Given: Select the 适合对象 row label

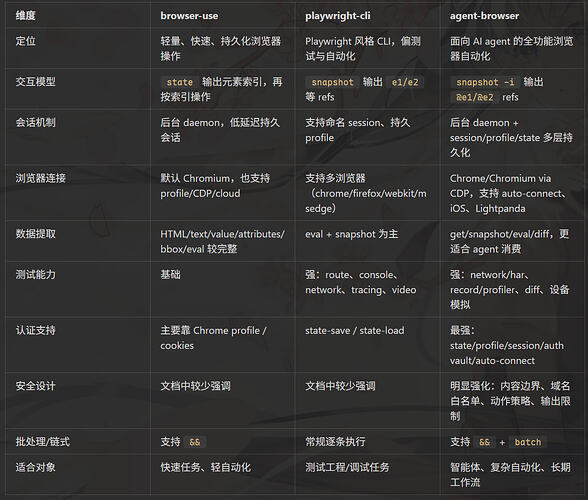Looking at the screenshot, I should (35, 467).
